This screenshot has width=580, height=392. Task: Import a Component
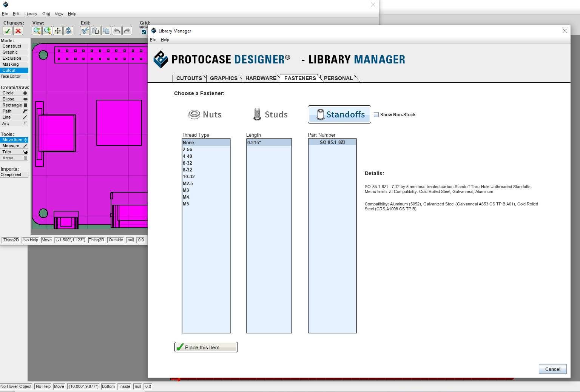pyautogui.click(x=14, y=174)
